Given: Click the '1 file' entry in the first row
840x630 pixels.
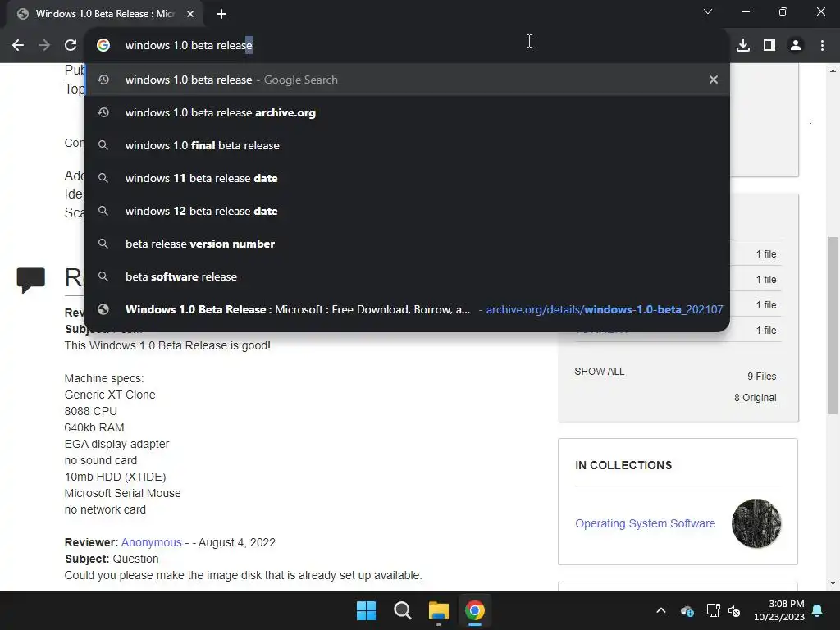Looking at the screenshot, I should tap(766, 254).
